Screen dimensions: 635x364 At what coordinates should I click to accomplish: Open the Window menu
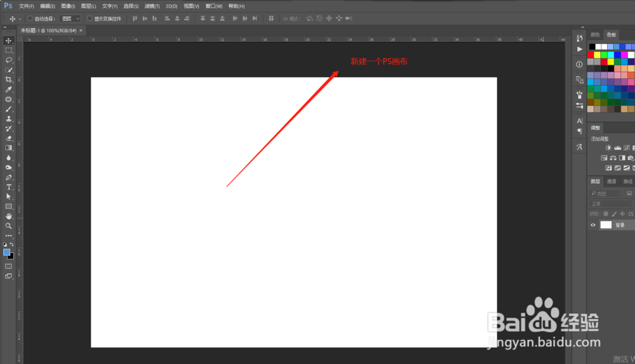click(x=214, y=6)
